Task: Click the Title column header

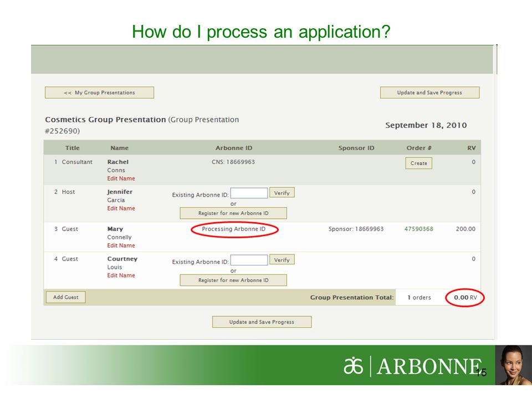Action: click(x=72, y=148)
